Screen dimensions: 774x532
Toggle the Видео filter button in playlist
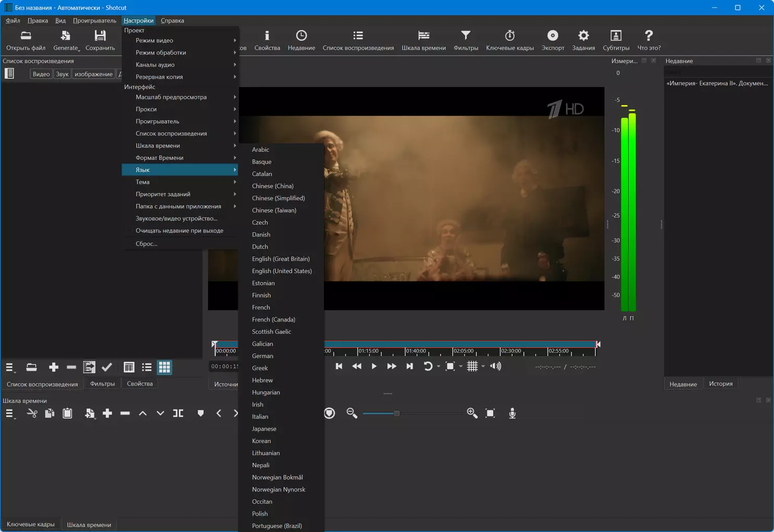(x=41, y=74)
